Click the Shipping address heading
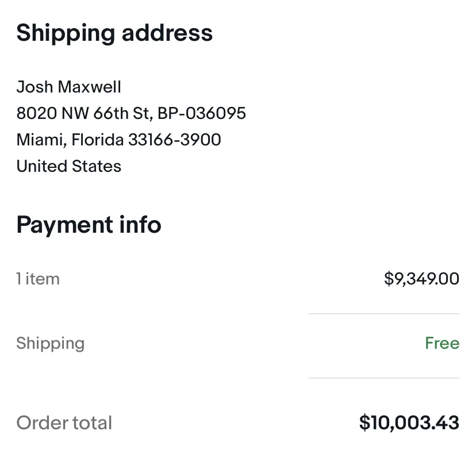 [x=114, y=33]
